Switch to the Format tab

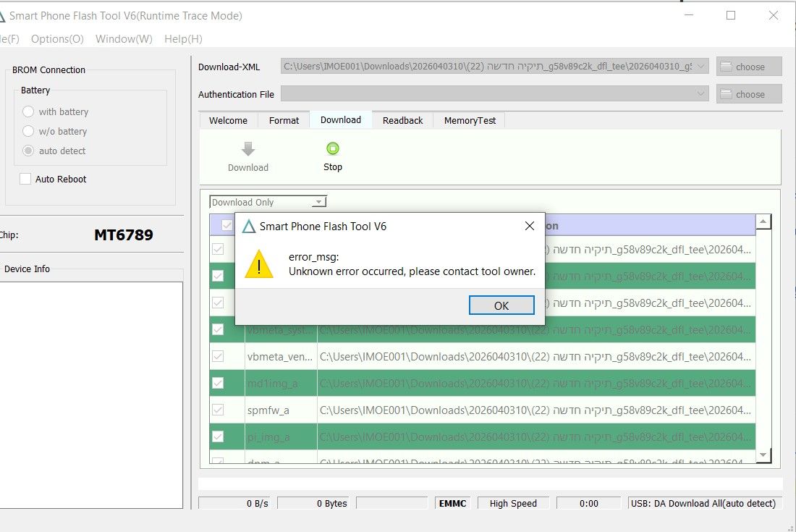[284, 120]
